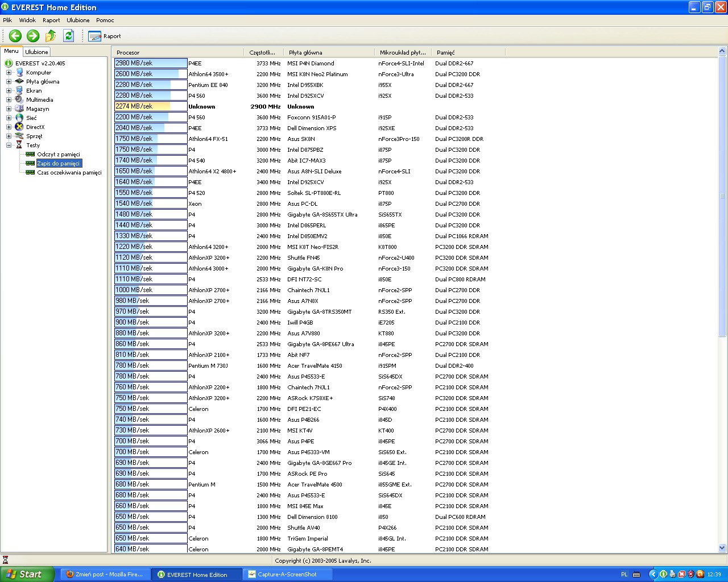Show hidden tray icons with the chevron

[x=653, y=574]
